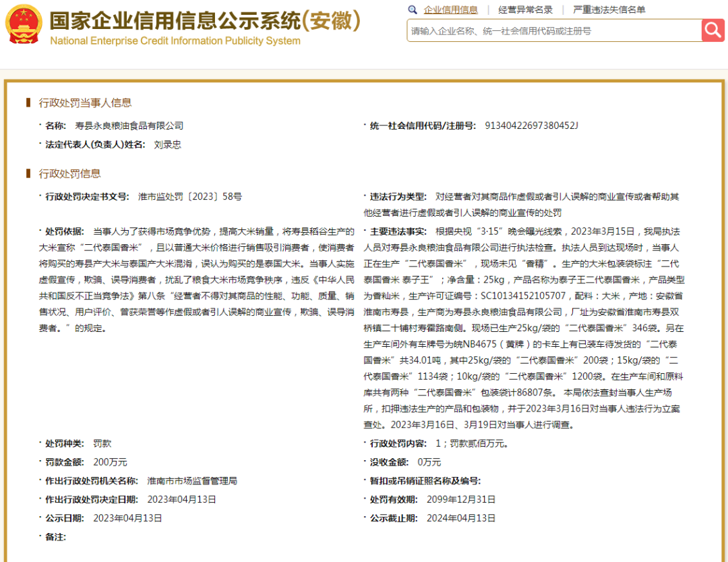This screenshot has width=728, height=562.
Task: Click publication date beside 公示日期
Action: [127, 518]
